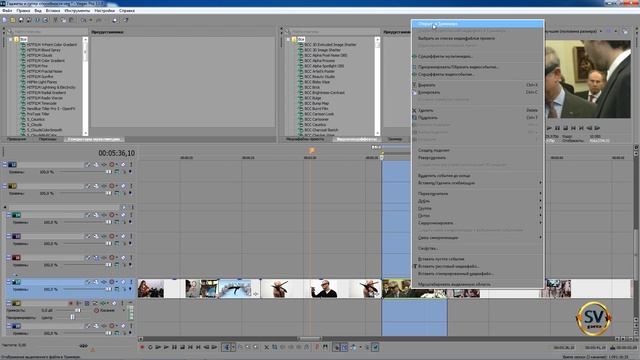Viewport: 640px width, 360px height.
Task: Collapse the BCC video effects tree root folder
Action: [x=288, y=40]
